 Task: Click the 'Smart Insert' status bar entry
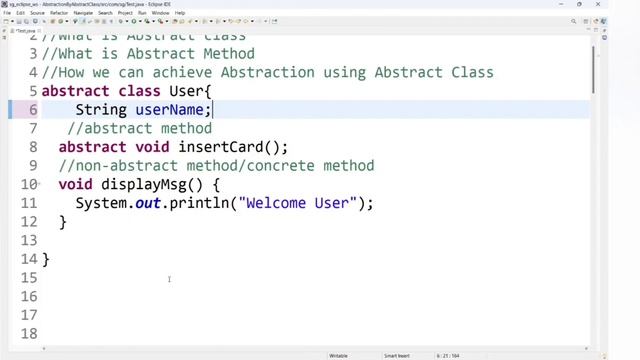pyautogui.click(x=396, y=356)
